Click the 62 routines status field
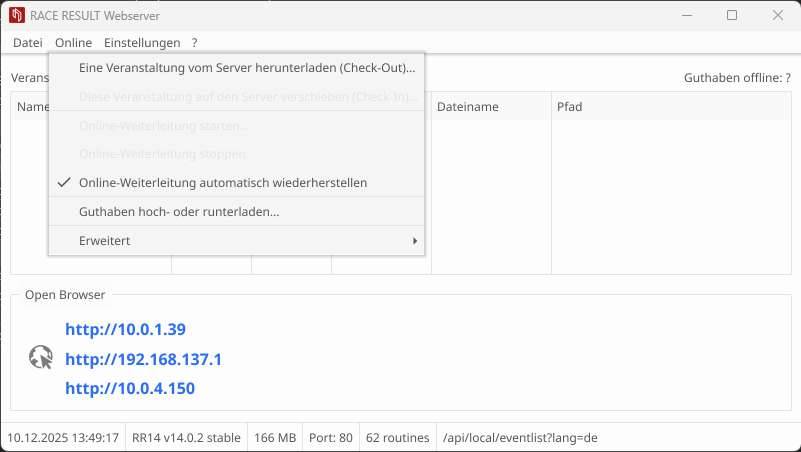 tap(396, 438)
